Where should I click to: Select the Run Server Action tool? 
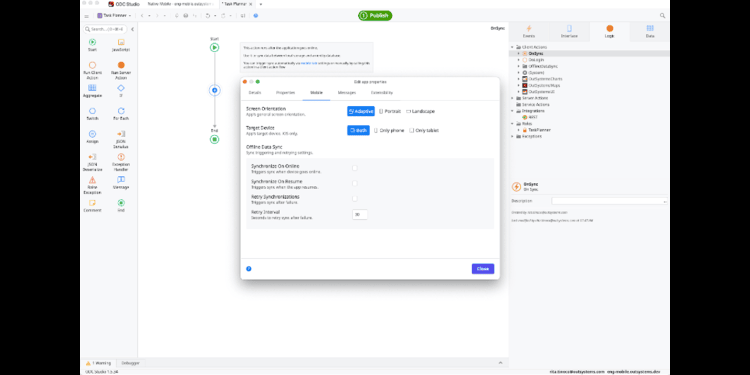coord(121,70)
